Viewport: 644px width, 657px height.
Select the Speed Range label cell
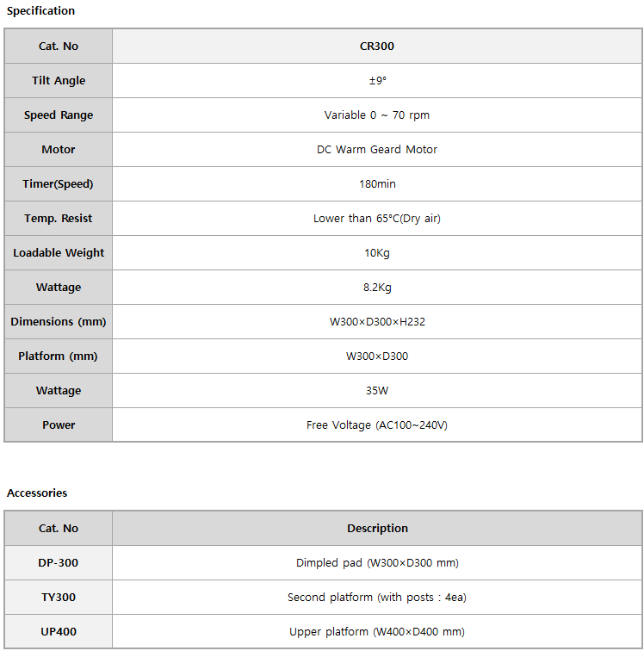point(59,115)
